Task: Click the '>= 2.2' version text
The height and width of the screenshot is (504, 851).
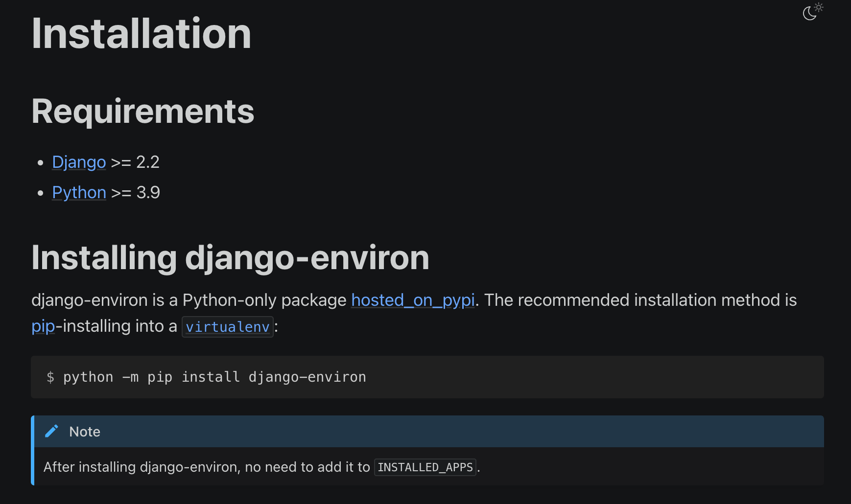Action: coord(135,162)
